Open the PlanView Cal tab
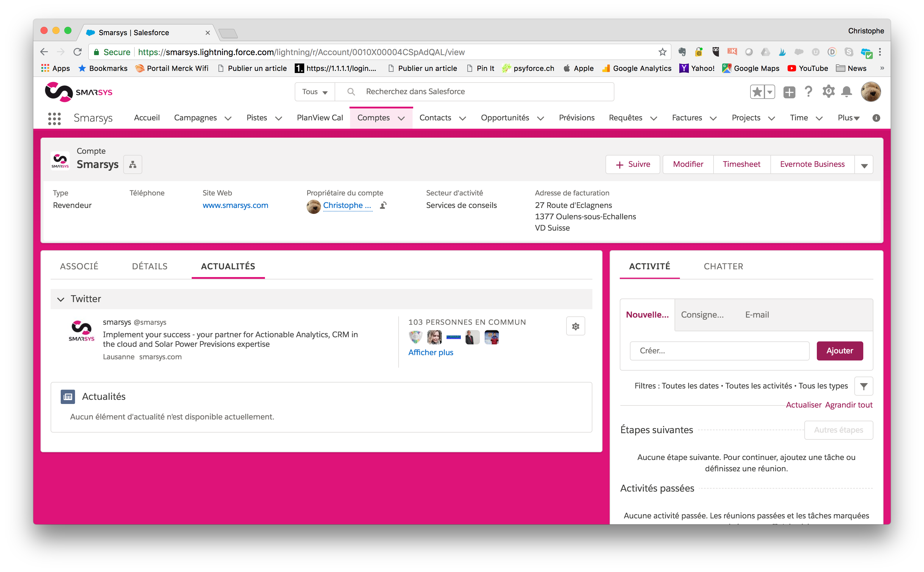This screenshot has width=924, height=572. (320, 118)
